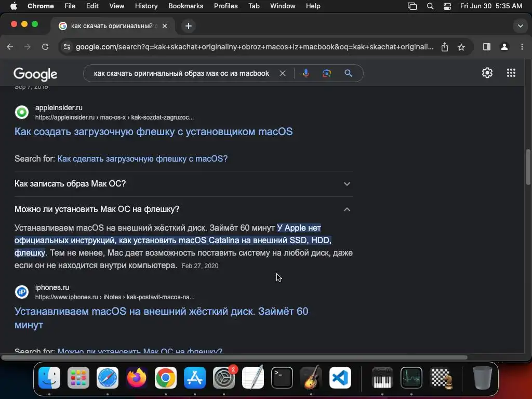Clear the Google search box text
Viewport: 532px width, 399px height.
tap(282, 73)
